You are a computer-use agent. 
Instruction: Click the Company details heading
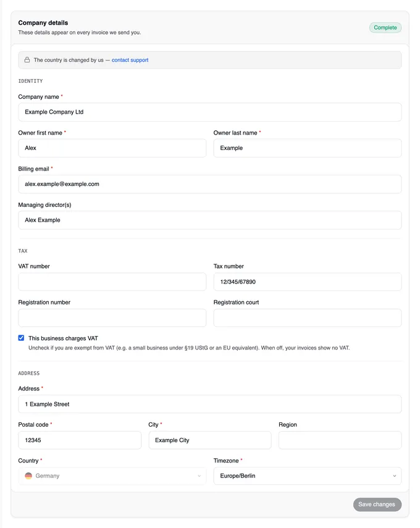click(43, 23)
